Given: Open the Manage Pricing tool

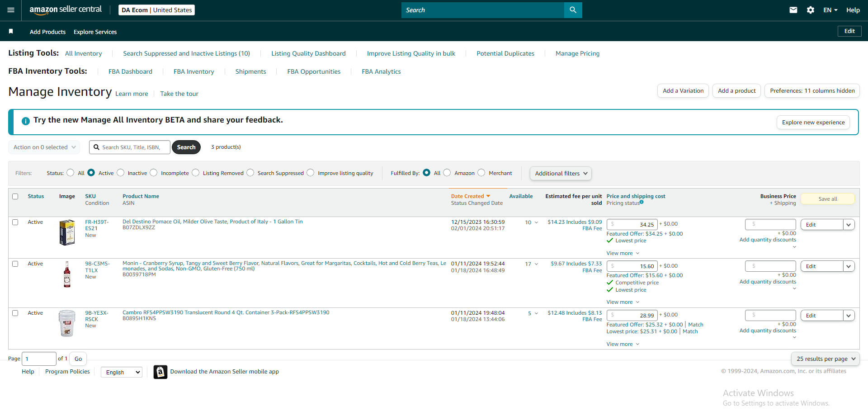Looking at the screenshot, I should tap(577, 53).
